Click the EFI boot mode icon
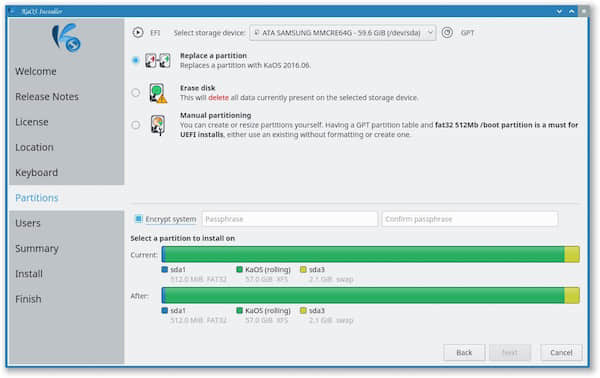 [x=138, y=33]
